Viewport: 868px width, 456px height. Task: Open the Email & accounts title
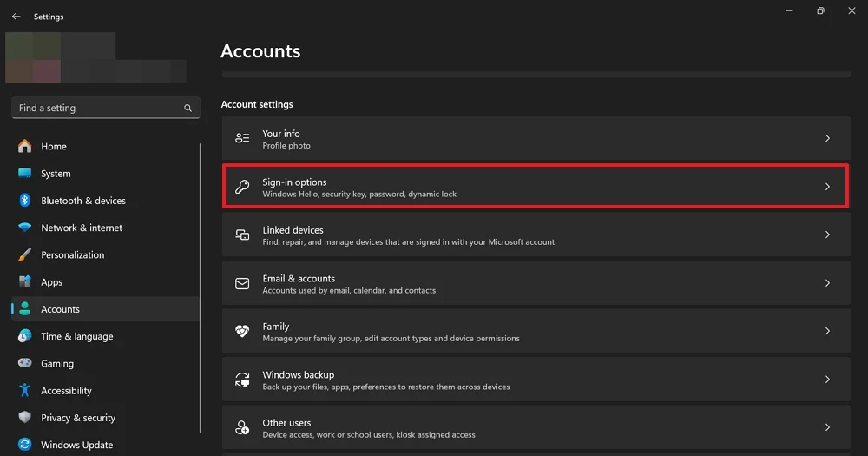click(x=299, y=278)
